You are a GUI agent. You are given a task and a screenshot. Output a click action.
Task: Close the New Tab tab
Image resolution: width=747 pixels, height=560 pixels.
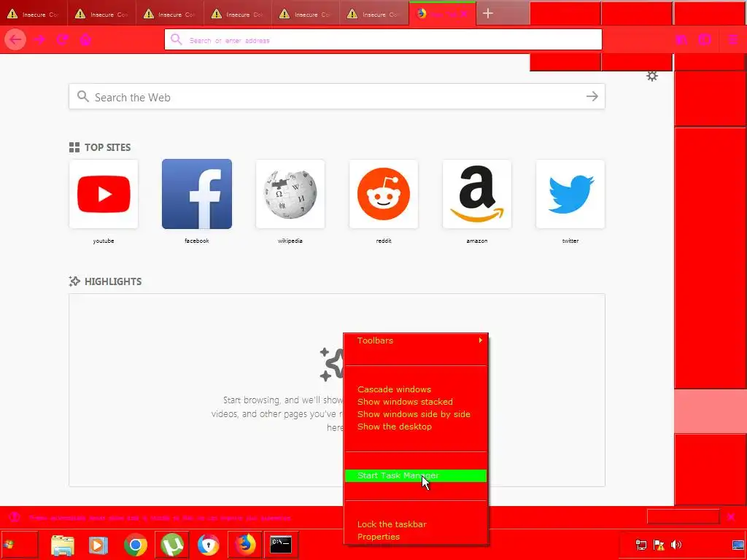click(x=464, y=15)
